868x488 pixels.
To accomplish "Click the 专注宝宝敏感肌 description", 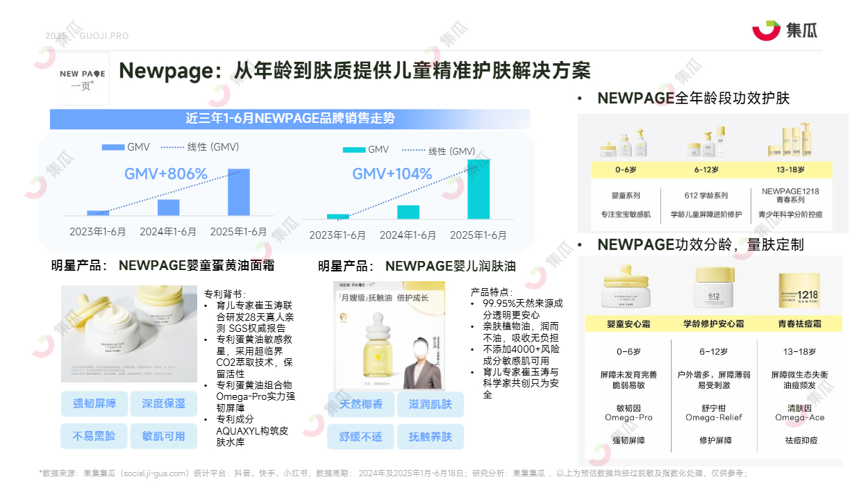I will (x=626, y=214).
